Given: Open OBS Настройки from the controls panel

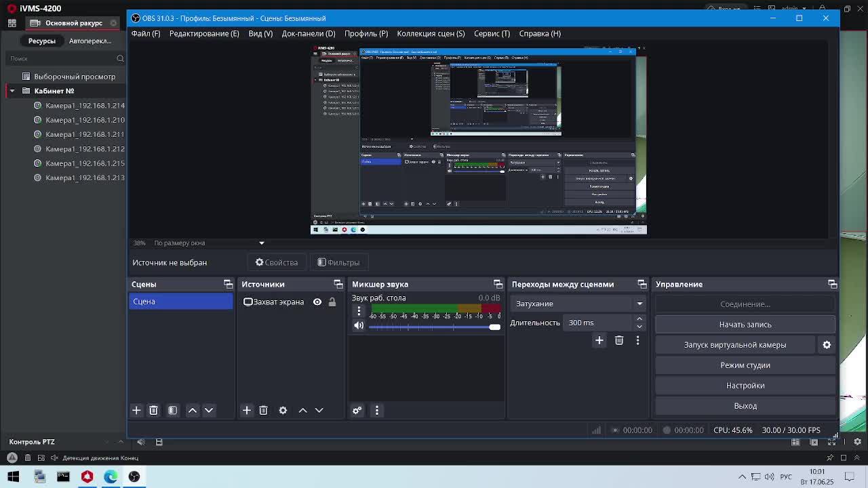Looking at the screenshot, I should (x=745, y=386).
